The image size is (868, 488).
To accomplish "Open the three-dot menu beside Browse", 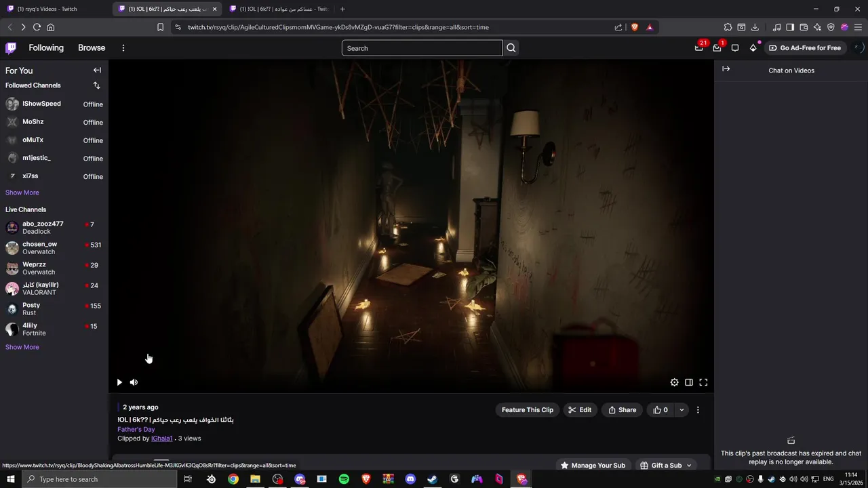I will click(123, 48).
